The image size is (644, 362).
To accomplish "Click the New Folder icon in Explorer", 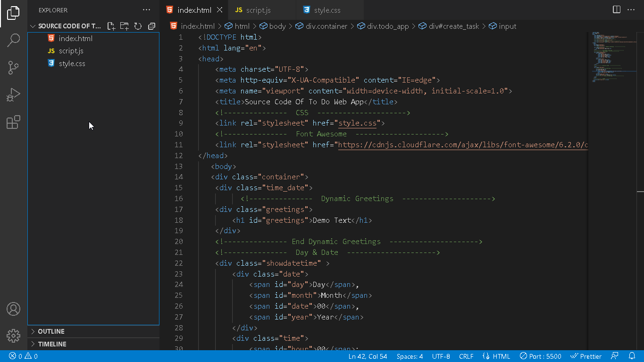I will tap(125, 26).
